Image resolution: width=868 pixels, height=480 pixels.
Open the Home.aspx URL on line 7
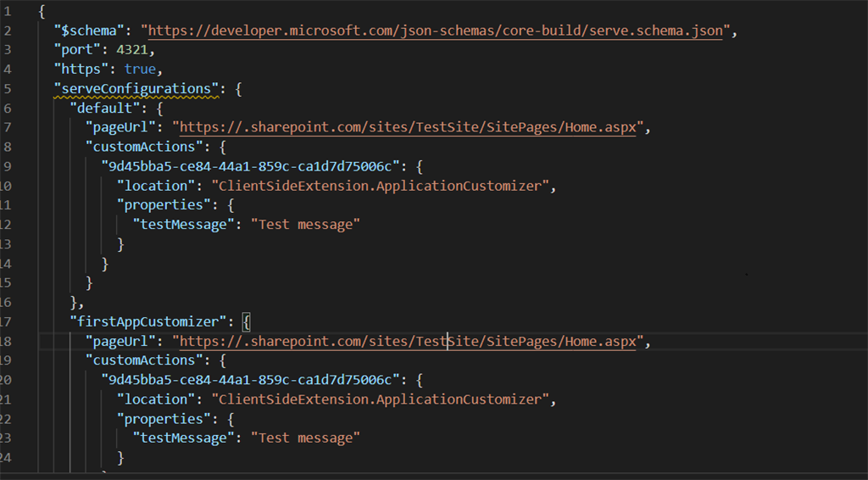click(x=408, y=127)
